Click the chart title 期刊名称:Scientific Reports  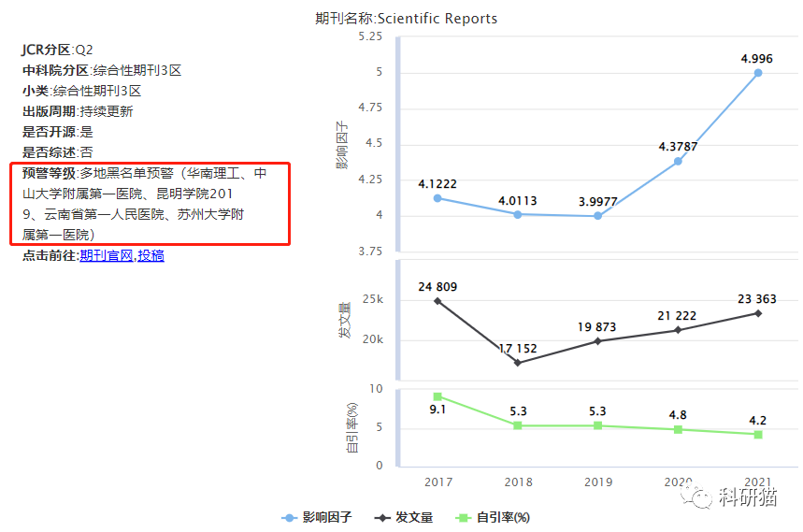click(x=406, y=19)
